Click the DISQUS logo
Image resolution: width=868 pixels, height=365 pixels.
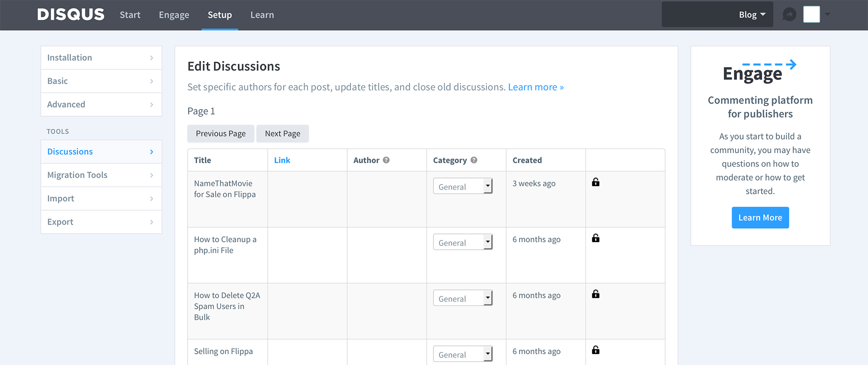tap(71, 14)
